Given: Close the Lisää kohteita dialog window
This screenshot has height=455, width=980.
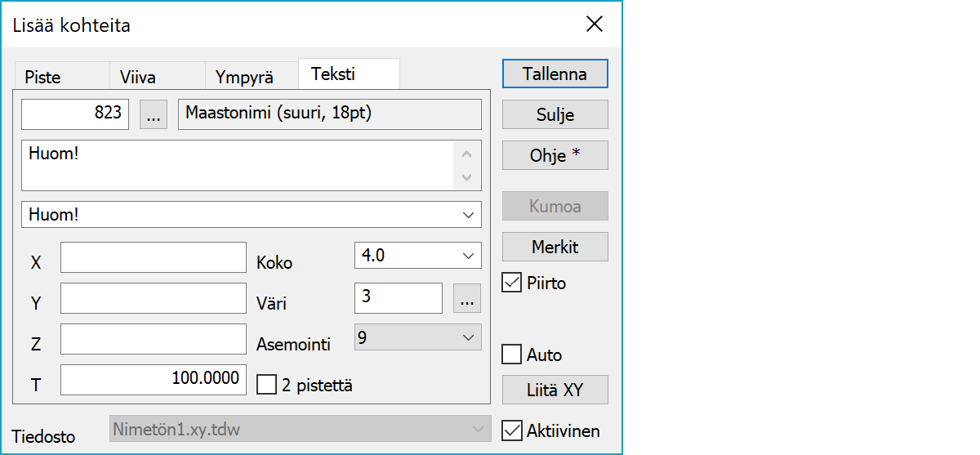Looking at the screenshot, I should [x=595, y=25].
